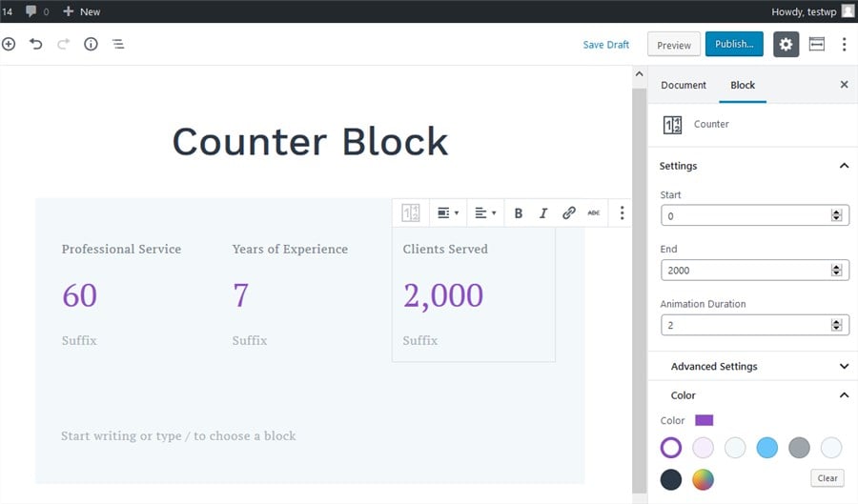Click the insert link icon
The image size is (858, 504).
coord(569,213)
